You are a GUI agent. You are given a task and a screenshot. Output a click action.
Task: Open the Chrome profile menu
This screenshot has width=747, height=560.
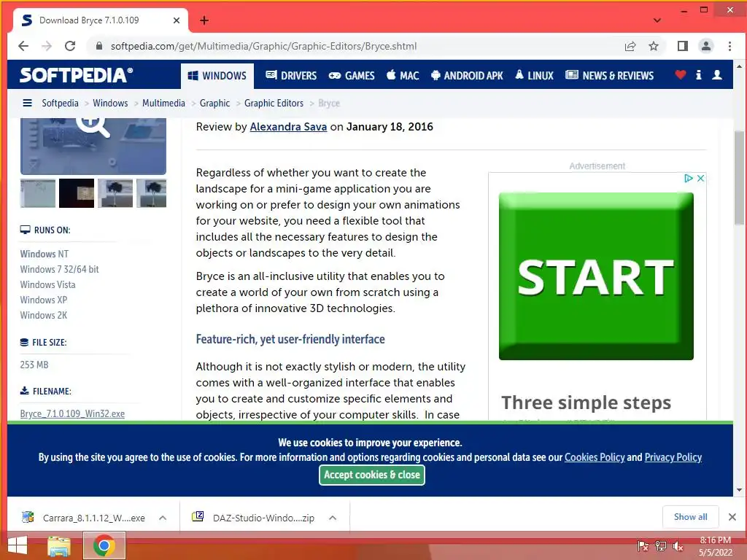coord(706,46)
